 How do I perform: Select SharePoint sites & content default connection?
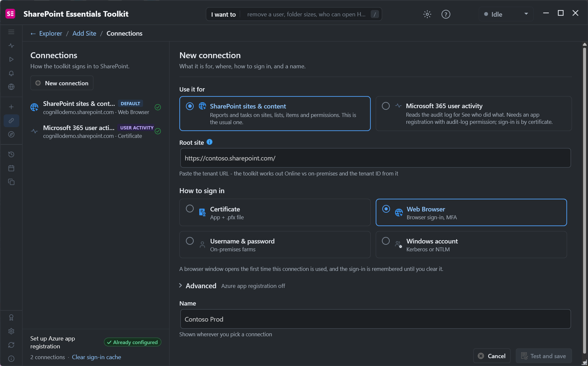click(x=96, y=108)
